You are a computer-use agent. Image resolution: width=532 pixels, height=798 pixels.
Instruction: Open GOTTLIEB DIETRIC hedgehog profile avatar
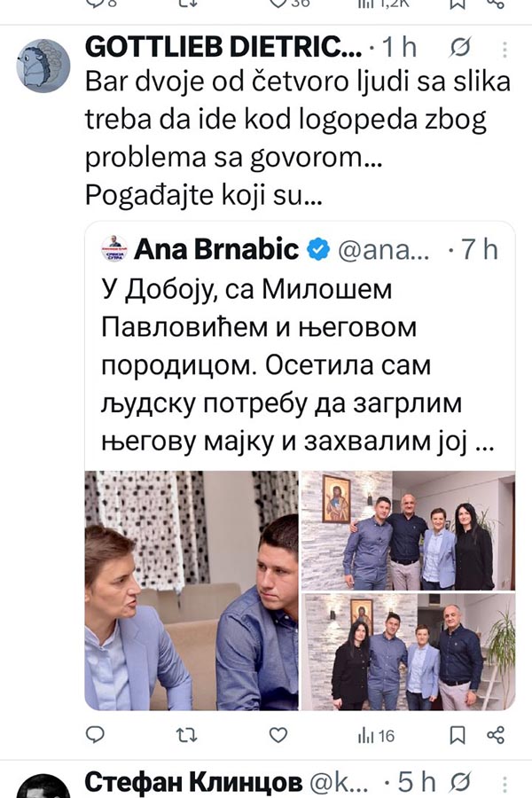pos(43,66)
